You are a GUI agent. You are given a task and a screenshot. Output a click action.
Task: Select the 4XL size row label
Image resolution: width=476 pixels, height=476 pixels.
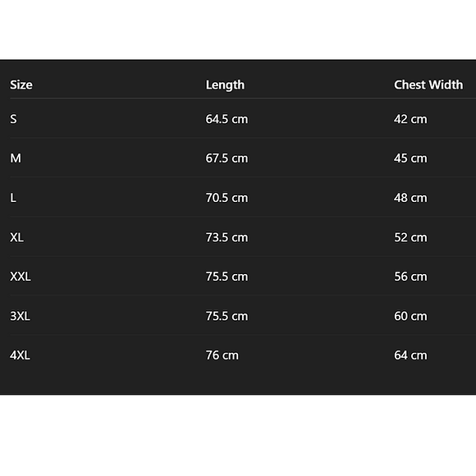tap(20, 355)
